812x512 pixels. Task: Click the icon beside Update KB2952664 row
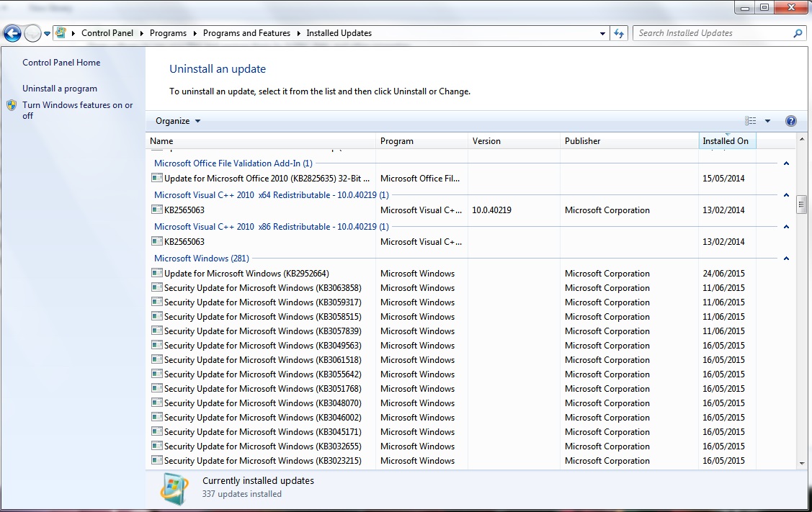156,273
